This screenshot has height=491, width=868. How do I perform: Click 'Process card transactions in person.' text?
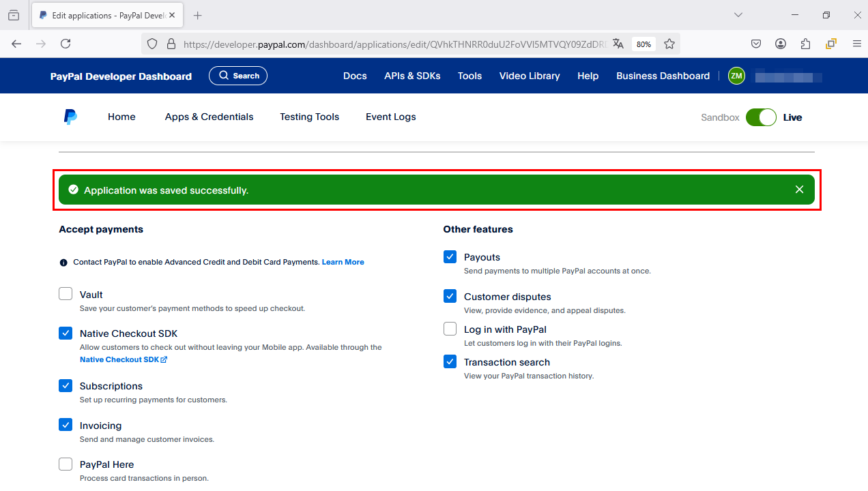[144, 478]
